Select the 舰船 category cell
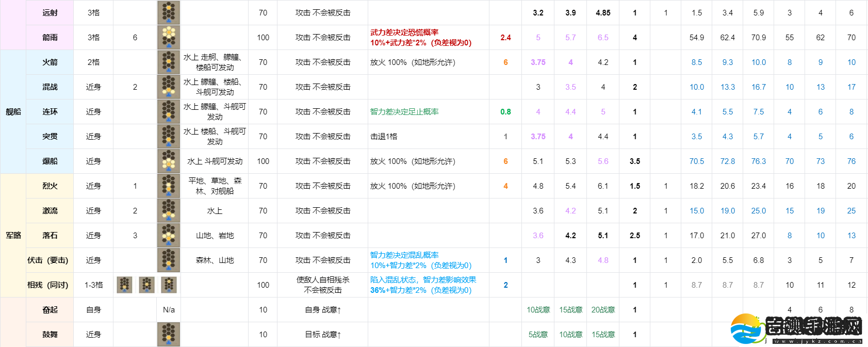 (x=13, y=112)
